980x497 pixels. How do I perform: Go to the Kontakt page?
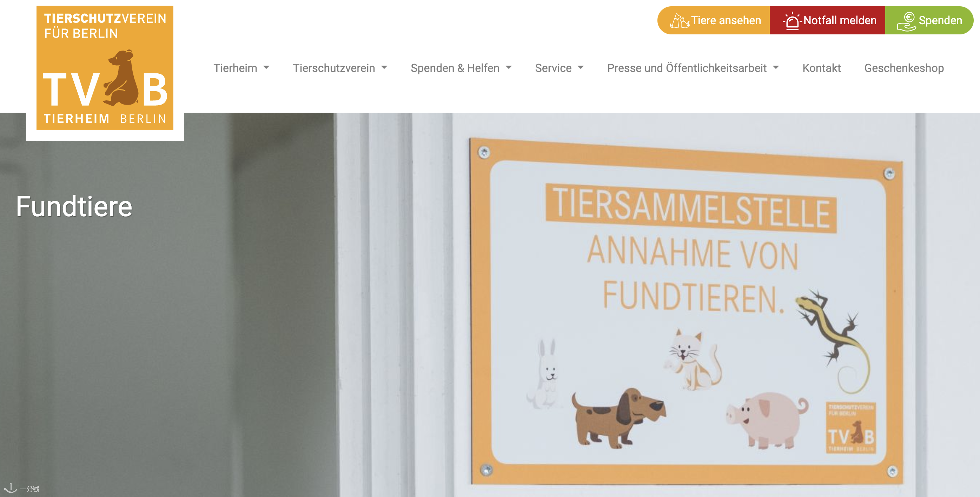[x=821, y=68]
